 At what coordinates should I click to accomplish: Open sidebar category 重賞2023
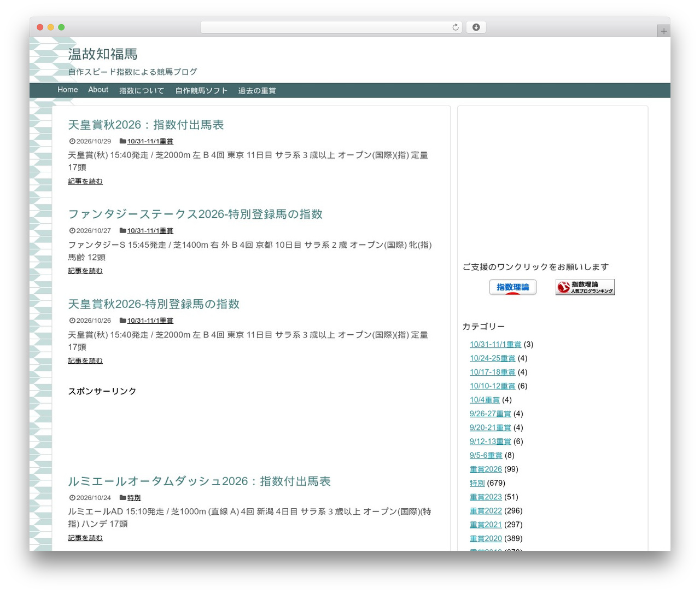point(486,497)
